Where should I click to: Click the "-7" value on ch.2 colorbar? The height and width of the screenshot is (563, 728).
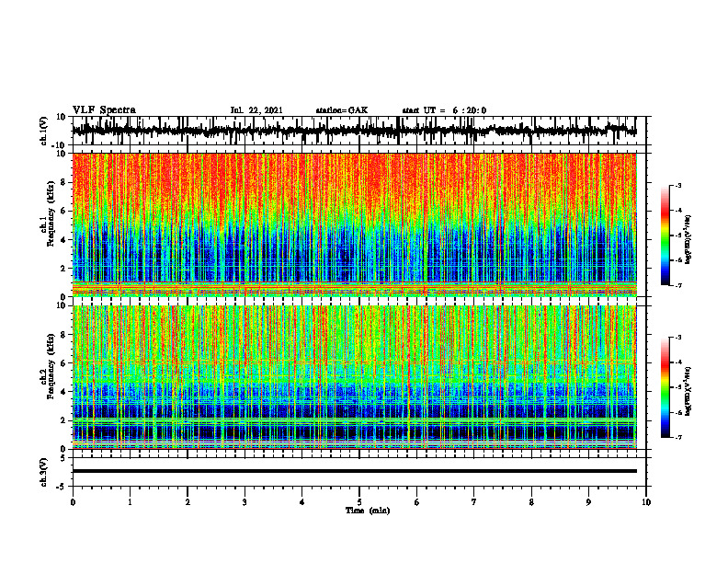point(678,437)
